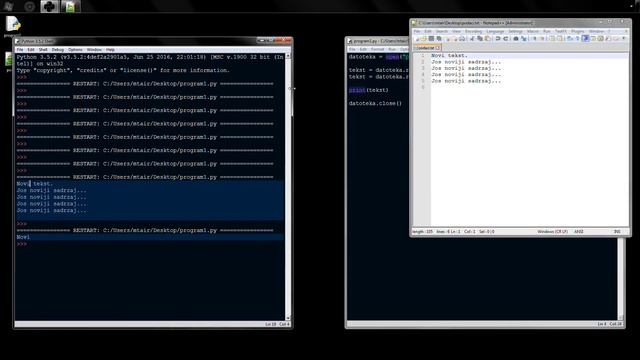640x360 pixels.
Task: Open Shell menu in Python Shell window
Action: [x=43, y=49]
